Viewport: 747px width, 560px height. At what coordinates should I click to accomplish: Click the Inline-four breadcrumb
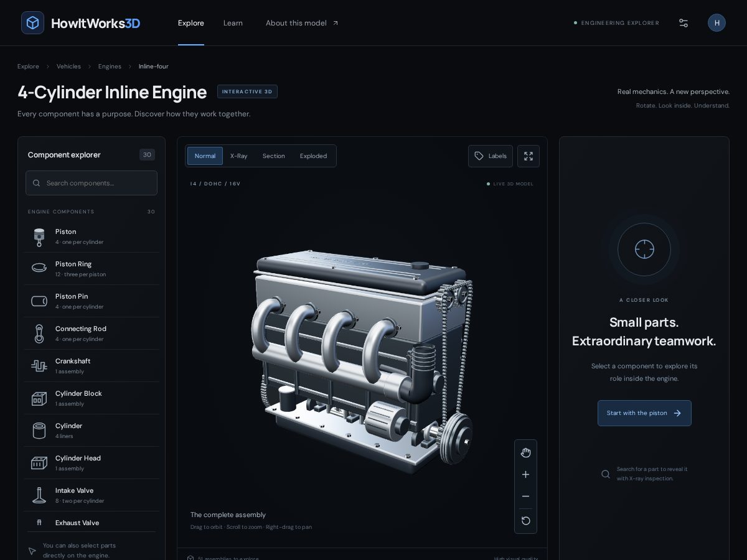[x=153, y=67]
